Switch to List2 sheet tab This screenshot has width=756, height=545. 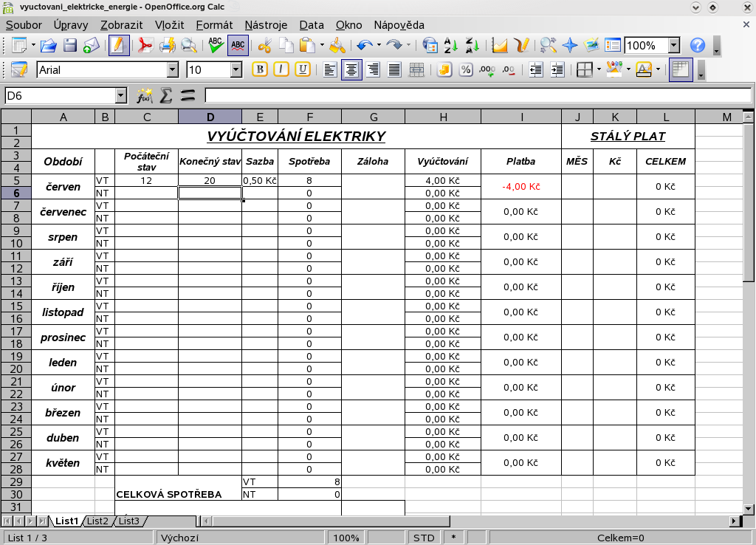97,521
